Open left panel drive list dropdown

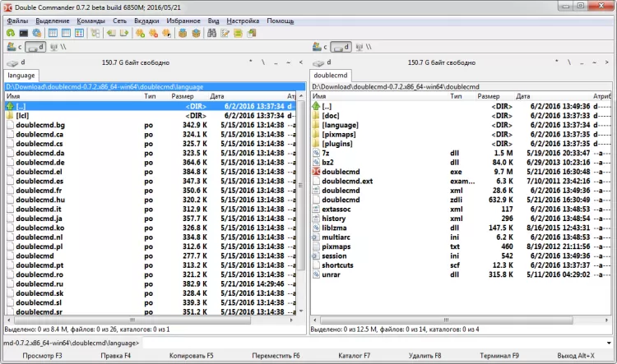click(16, 62)
